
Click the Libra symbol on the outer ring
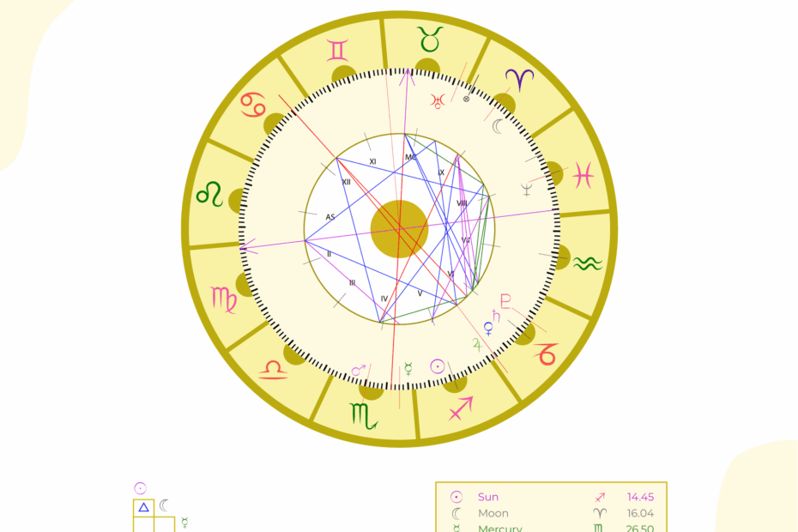point(274,370)
